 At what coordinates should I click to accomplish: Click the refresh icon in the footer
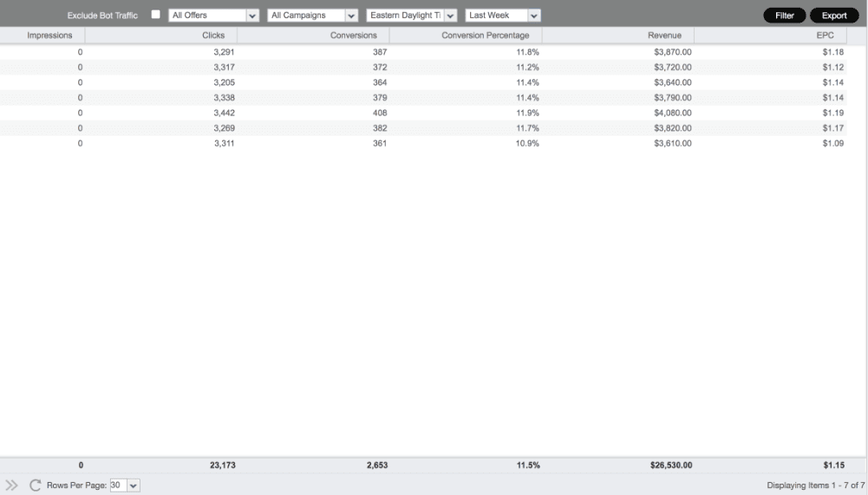(x=36, y=485)
